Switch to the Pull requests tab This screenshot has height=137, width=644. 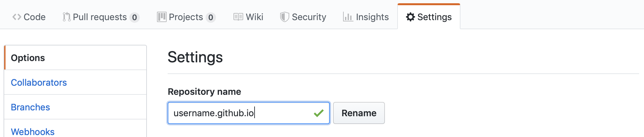[100, 17]
